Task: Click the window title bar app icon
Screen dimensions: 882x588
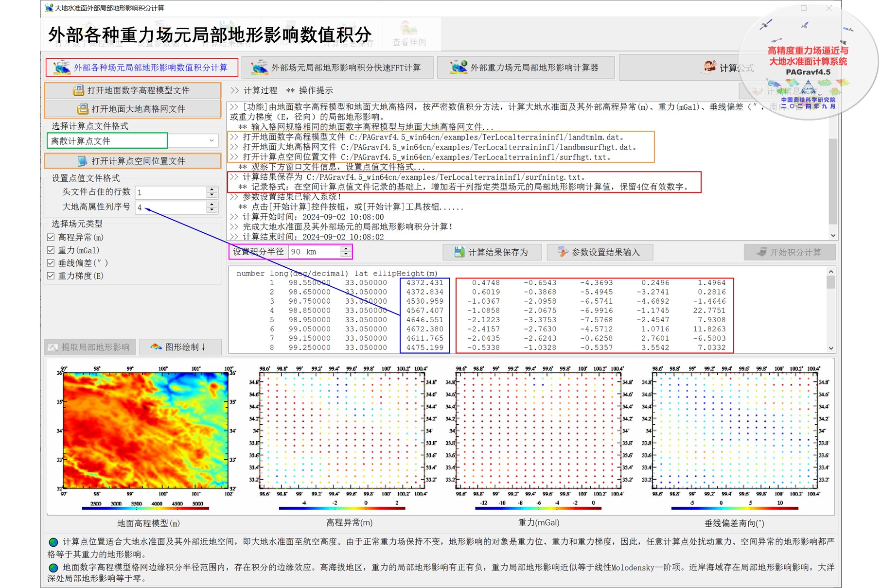Action: coord(49,8)
